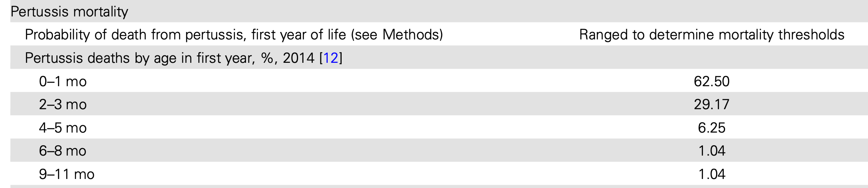
Task: Click the 62.50 value
Action: (712, 81)
